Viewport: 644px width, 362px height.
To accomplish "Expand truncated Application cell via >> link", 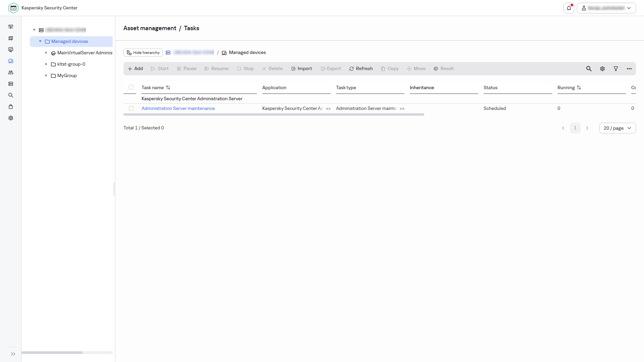I will click(x=328, y=109).
